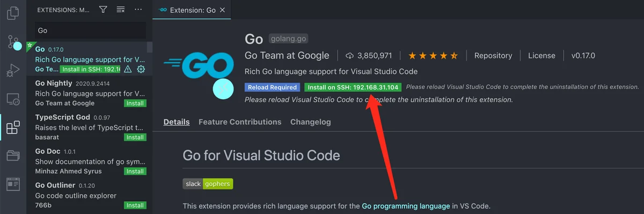
Task: Select the Extension: Go editor tab
Action: point(192,10)
